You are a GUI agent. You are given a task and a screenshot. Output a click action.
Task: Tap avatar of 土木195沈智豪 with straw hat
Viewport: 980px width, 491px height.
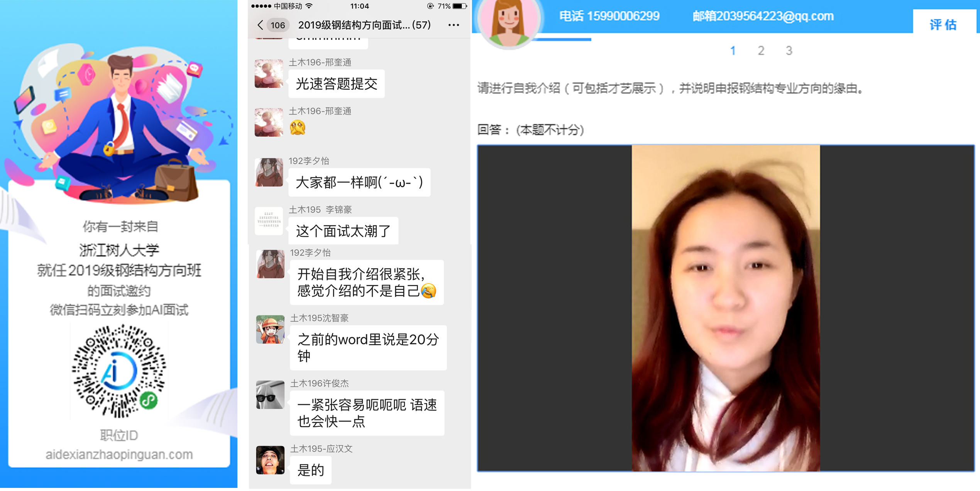click(x=270, y=329)
